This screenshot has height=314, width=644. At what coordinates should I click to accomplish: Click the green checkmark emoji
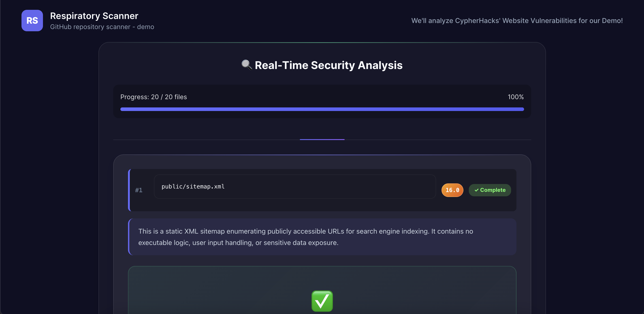click(x=322, y=301)
